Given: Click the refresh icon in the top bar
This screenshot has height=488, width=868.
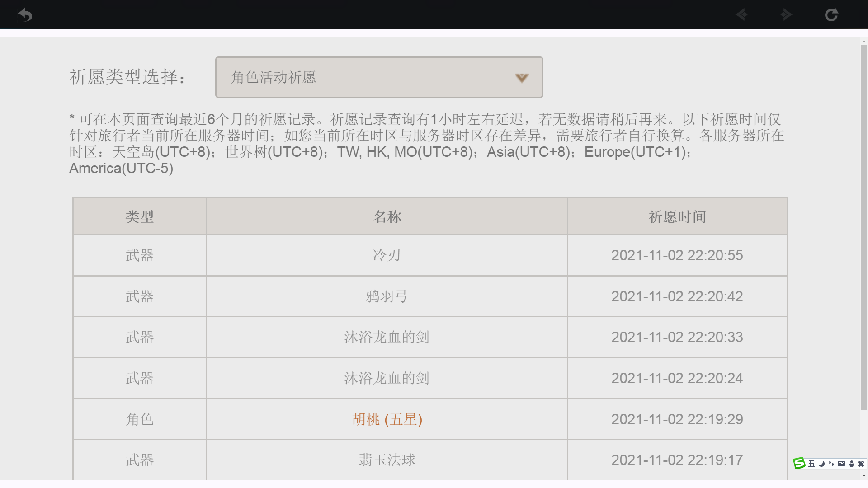Looking at the screenshot, I should point(831,15).
